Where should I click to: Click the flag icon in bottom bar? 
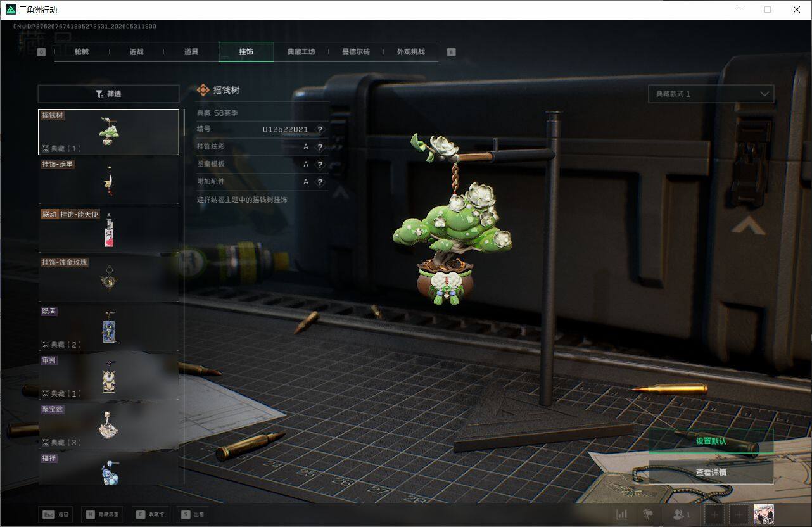648,515
